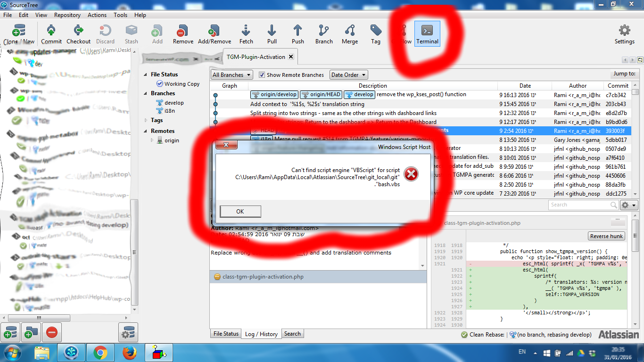
Task: Click the commit search input field
Action: pyautogui.click(x=584, y=205)
